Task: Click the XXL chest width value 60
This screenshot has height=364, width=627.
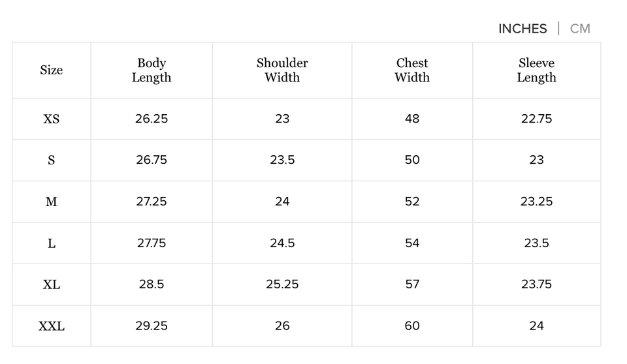Action: tap(412, 326)
